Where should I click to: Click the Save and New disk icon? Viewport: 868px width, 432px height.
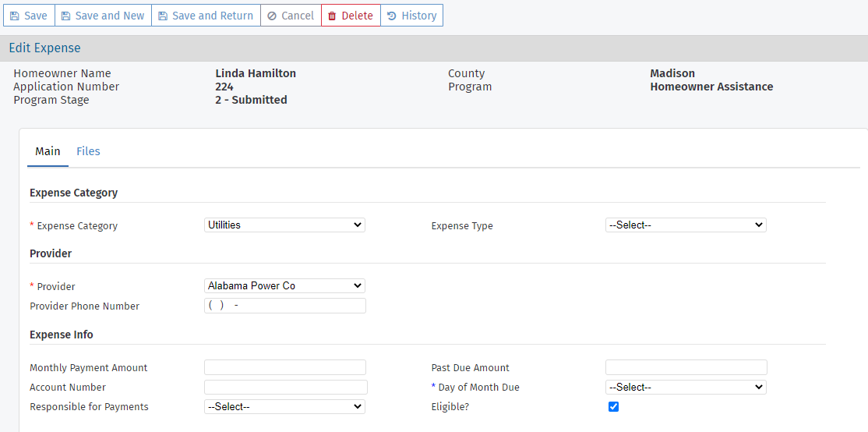65,16
